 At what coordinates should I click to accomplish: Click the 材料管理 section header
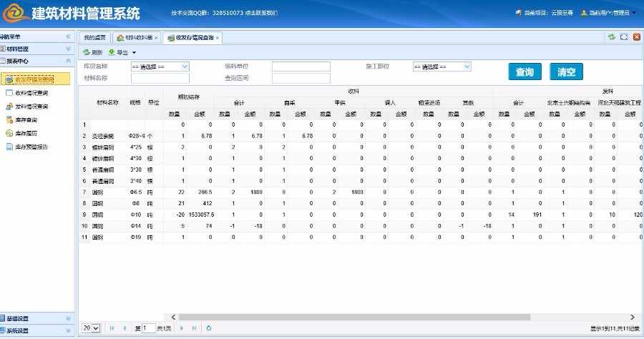point(37,49)
